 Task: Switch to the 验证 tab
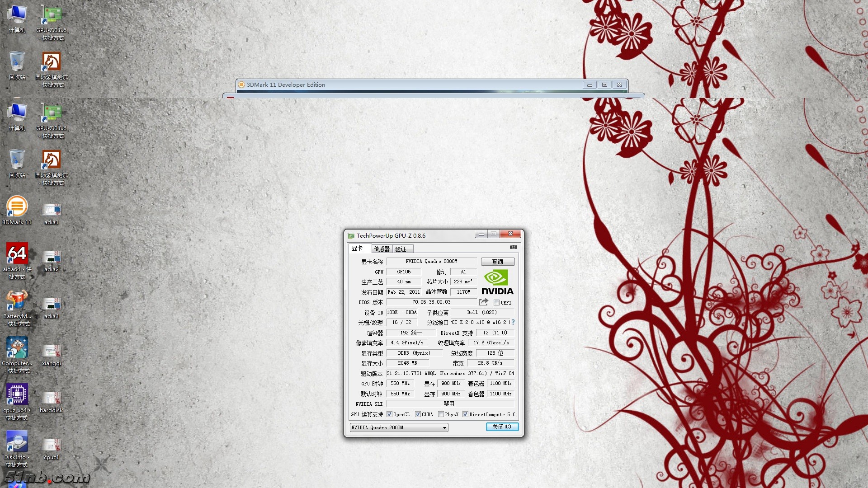401,249
